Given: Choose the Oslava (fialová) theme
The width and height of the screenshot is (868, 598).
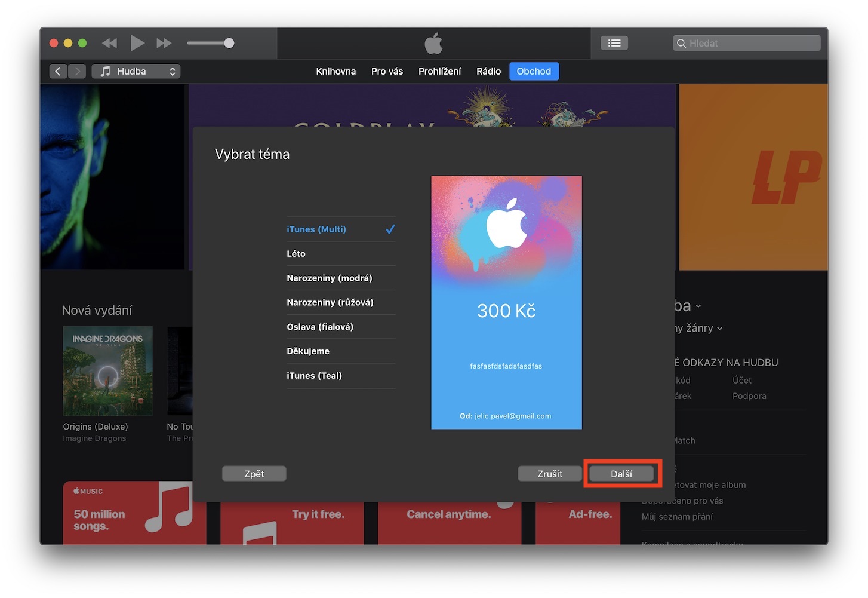Looking at the screenshot, I should click(x=341, y=327).
